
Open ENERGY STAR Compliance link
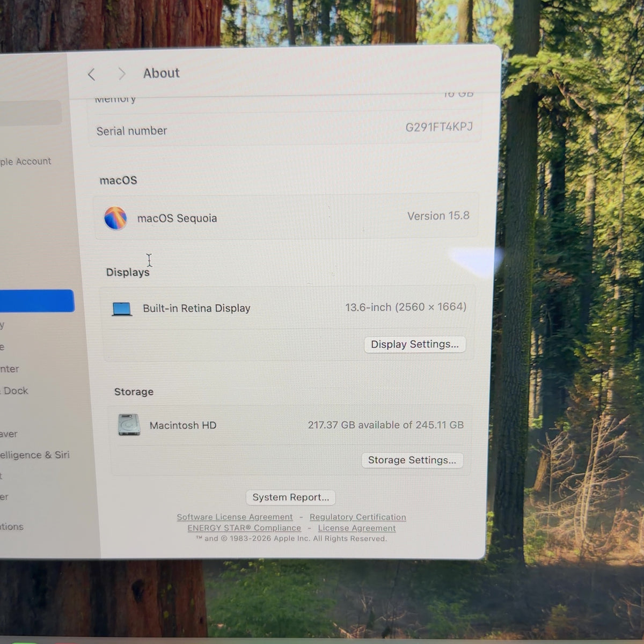pos(244,528)
